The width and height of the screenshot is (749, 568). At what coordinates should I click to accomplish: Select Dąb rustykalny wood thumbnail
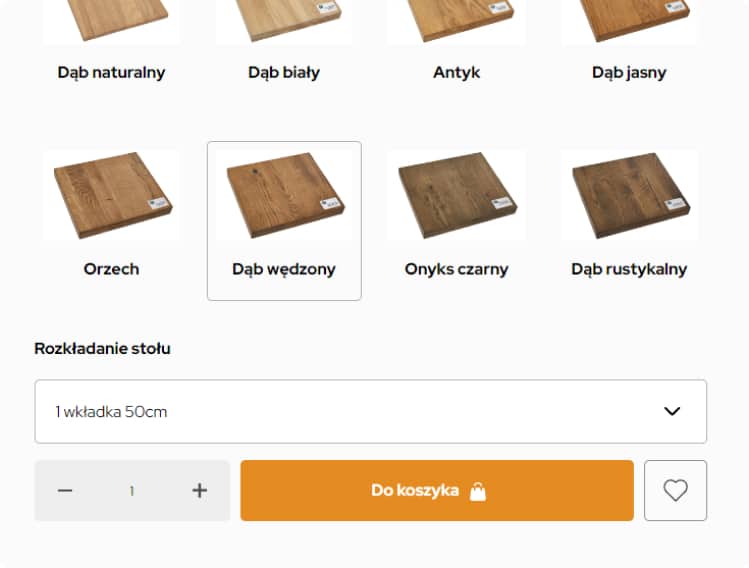coord(629,196)
